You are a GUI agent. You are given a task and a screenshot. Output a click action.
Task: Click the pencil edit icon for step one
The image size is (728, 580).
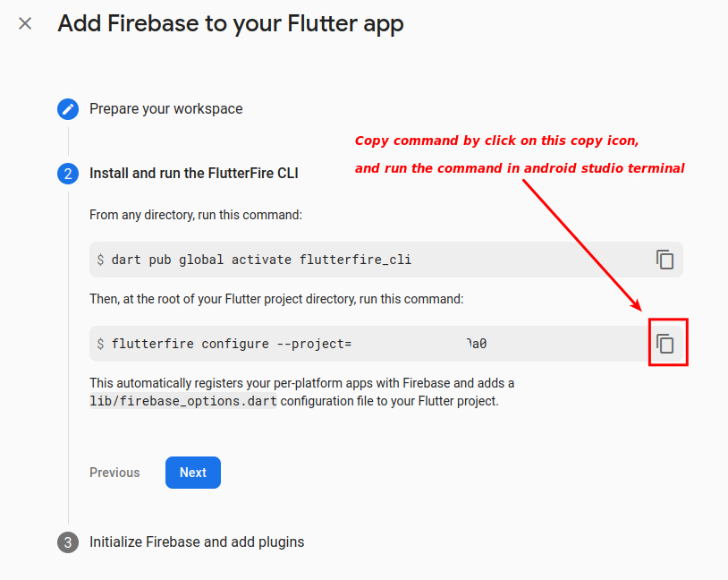coord(68,109)
